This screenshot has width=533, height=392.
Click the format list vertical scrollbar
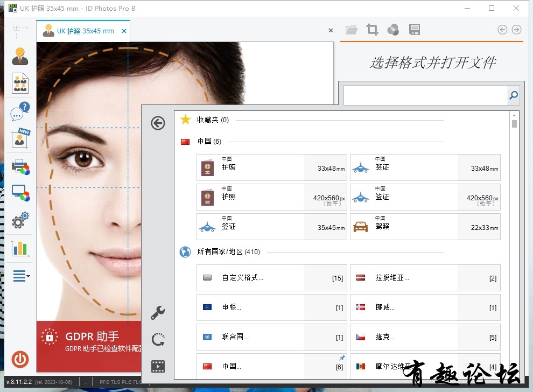[x=514, y=245]
